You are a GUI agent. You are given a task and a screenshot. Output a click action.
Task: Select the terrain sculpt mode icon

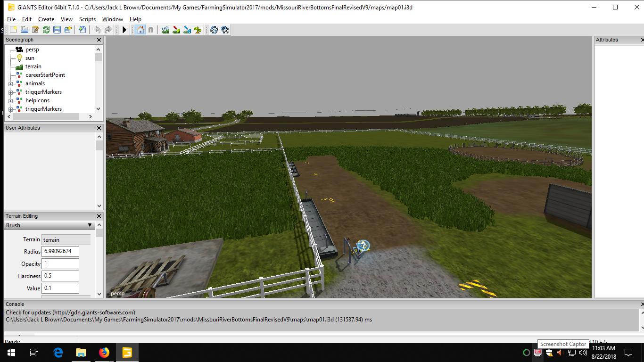tap(165, 30)
